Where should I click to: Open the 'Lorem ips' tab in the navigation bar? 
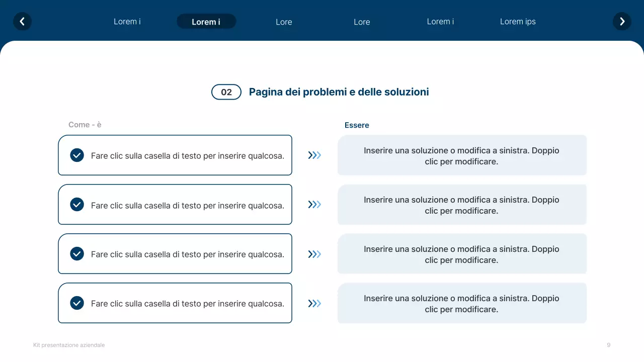518,22
